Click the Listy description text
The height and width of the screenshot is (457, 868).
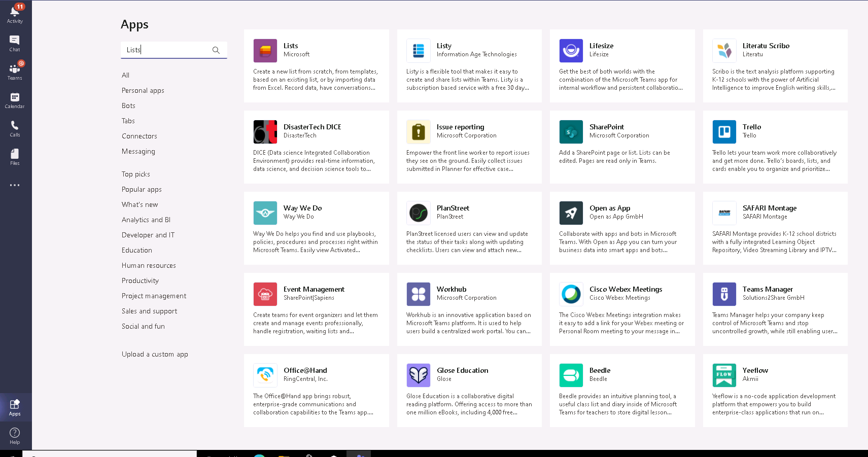468,80
